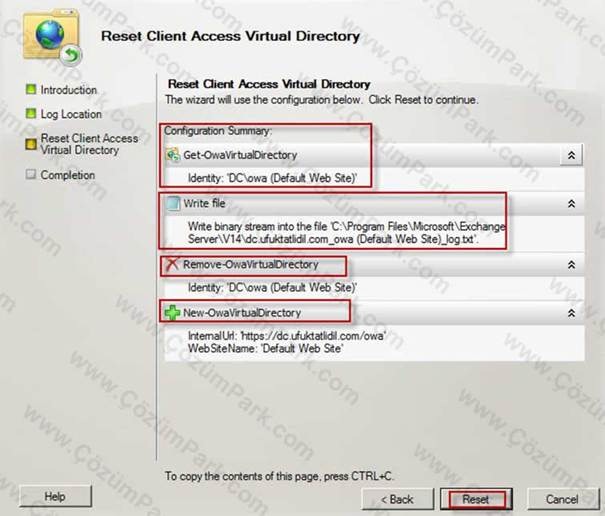Screen dimensions: 605x516
Task: Click the Get-OwaVirtualDirectory cmdlet icon
Action: (173, 155)
